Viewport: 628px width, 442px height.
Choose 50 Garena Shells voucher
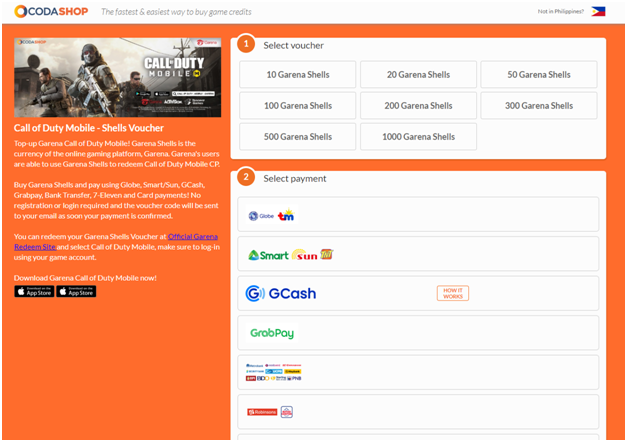[x=539, y=74]
